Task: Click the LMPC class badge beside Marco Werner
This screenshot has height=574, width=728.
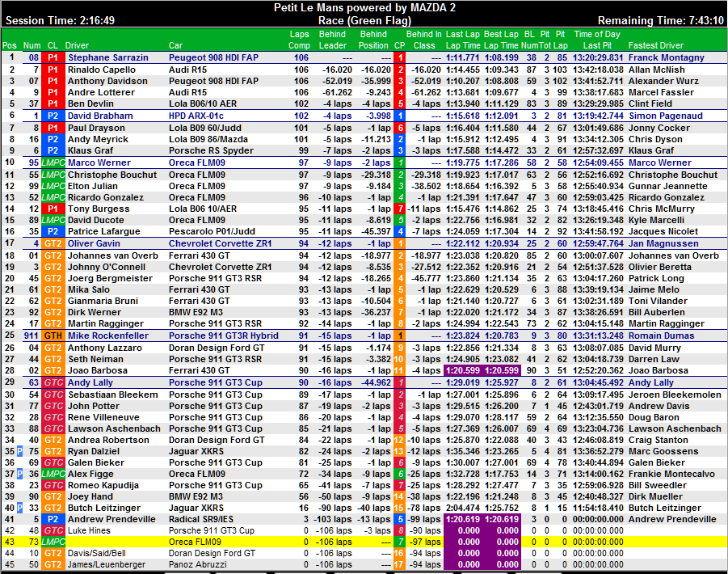Action: pos(53,162)
